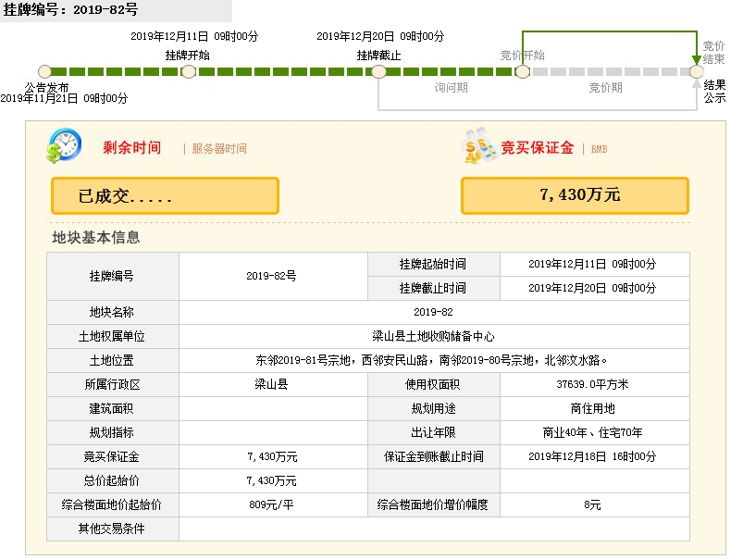Click the 土地权属单位 label cell

[x=113, y=336]
